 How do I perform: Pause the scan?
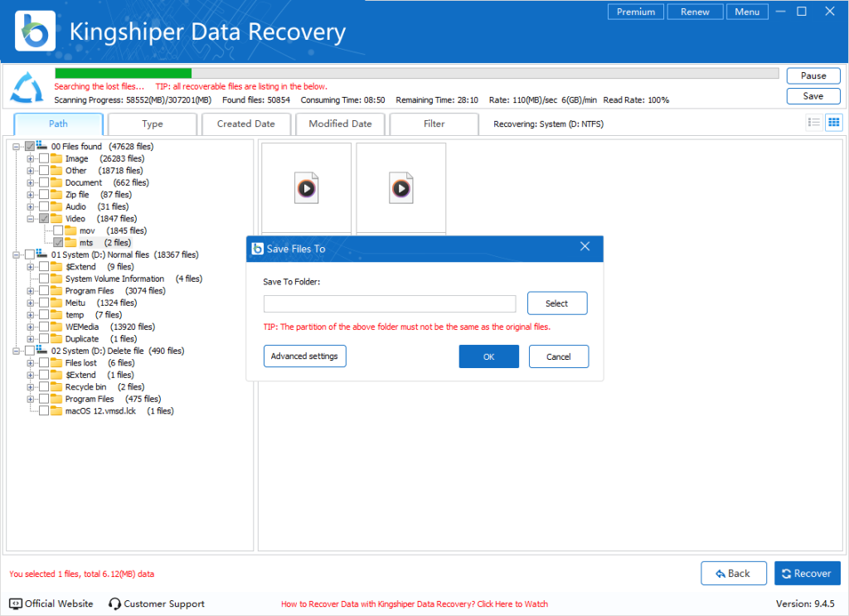[x=813, y=75]
